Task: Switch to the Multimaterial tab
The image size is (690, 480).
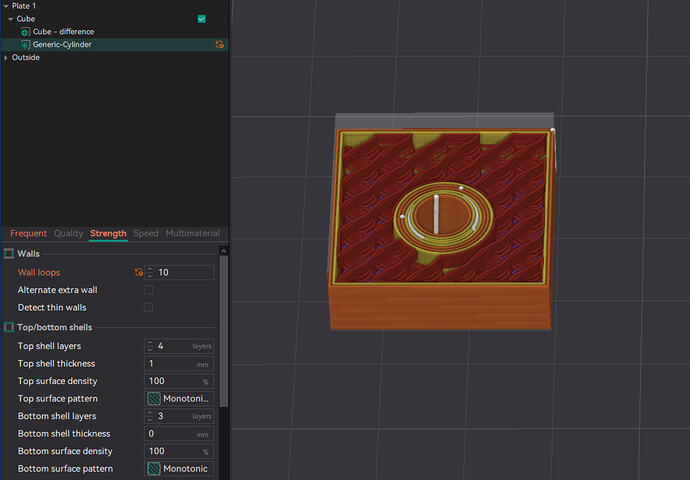Action: point(193,233)
